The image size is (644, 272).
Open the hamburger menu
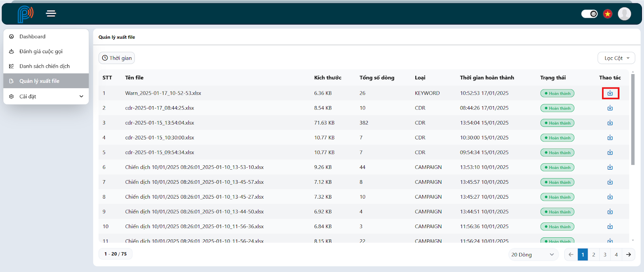tap(51, 14)
